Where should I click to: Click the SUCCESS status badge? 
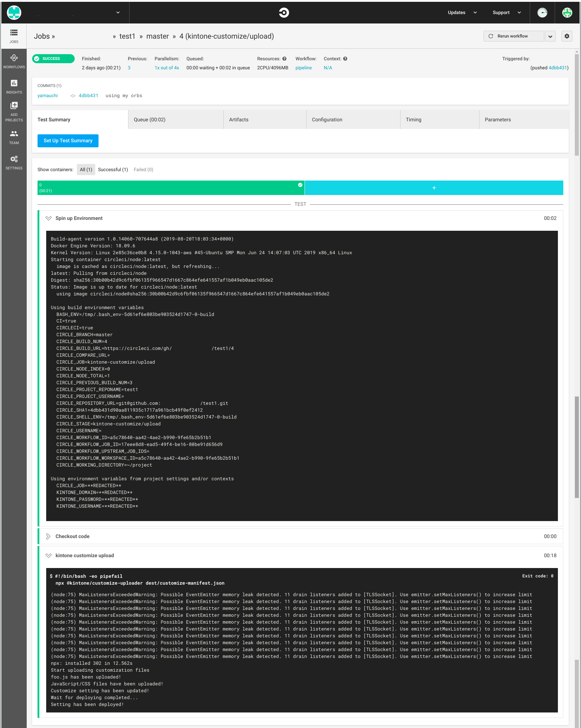(x=53, y=58)
